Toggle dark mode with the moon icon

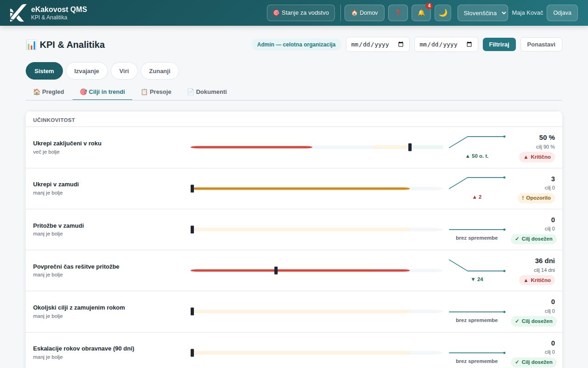[443, 13]
